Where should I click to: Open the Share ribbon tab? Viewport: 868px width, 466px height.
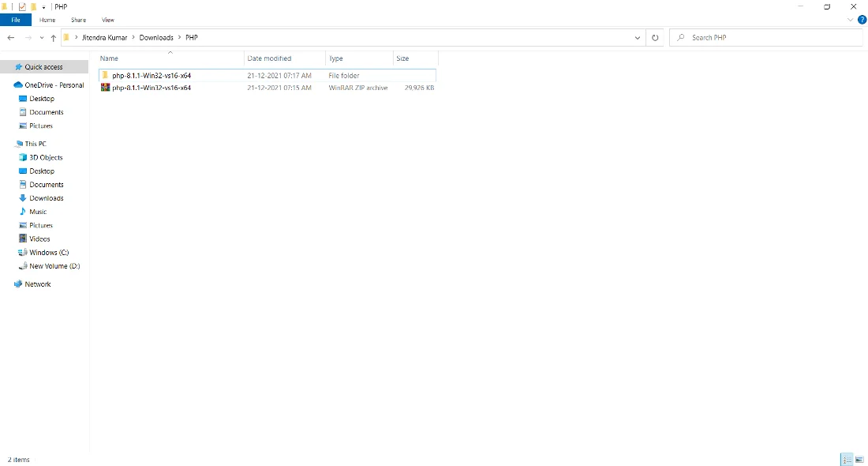coord(79,20)
